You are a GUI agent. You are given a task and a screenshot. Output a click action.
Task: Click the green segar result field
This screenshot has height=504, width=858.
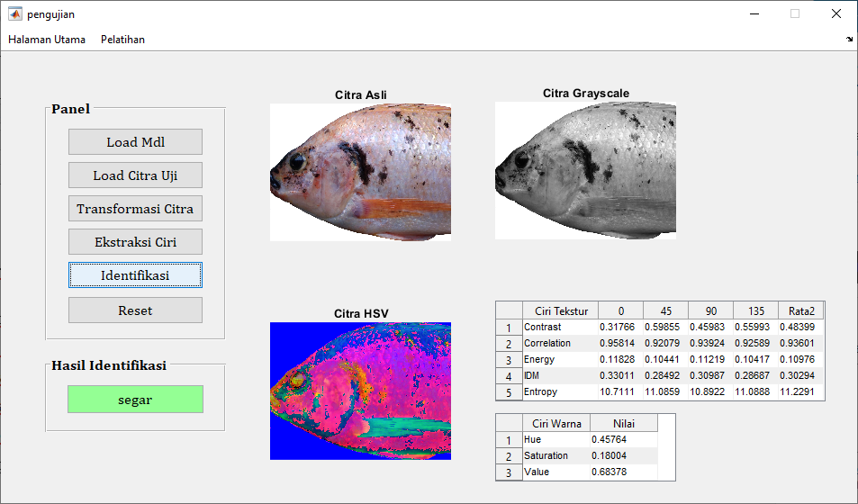click(x=135, y=400)
